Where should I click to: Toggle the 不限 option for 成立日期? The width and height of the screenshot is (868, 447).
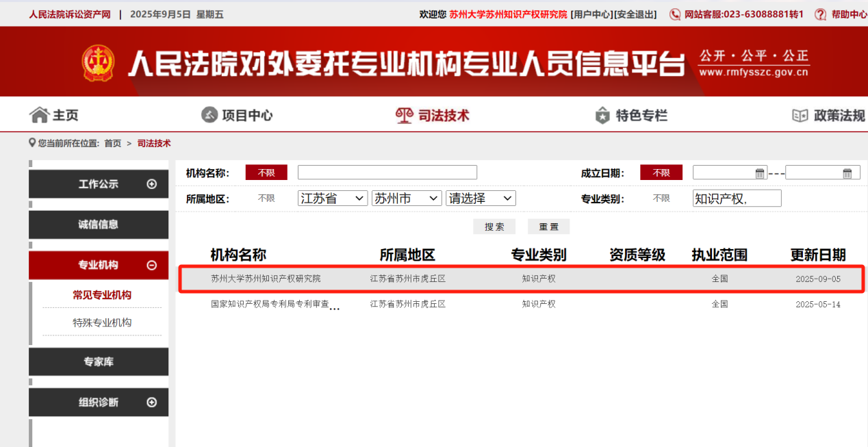[x=661, y=173]
